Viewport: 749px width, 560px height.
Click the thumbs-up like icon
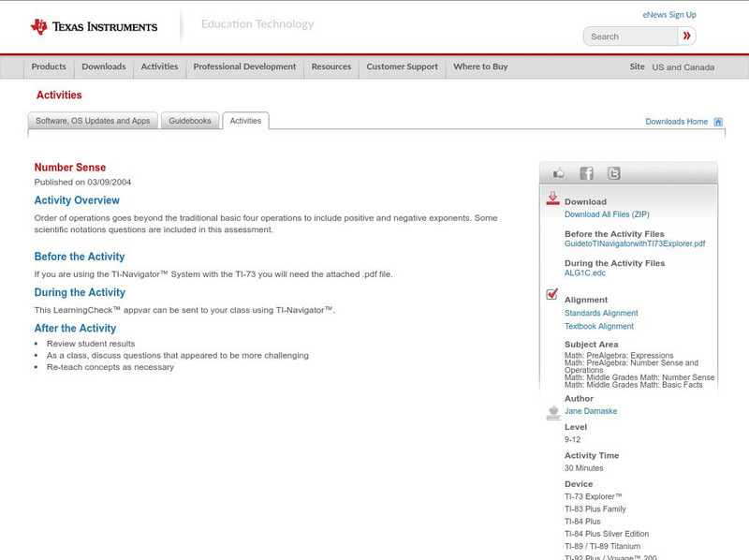tap(559, 173)
